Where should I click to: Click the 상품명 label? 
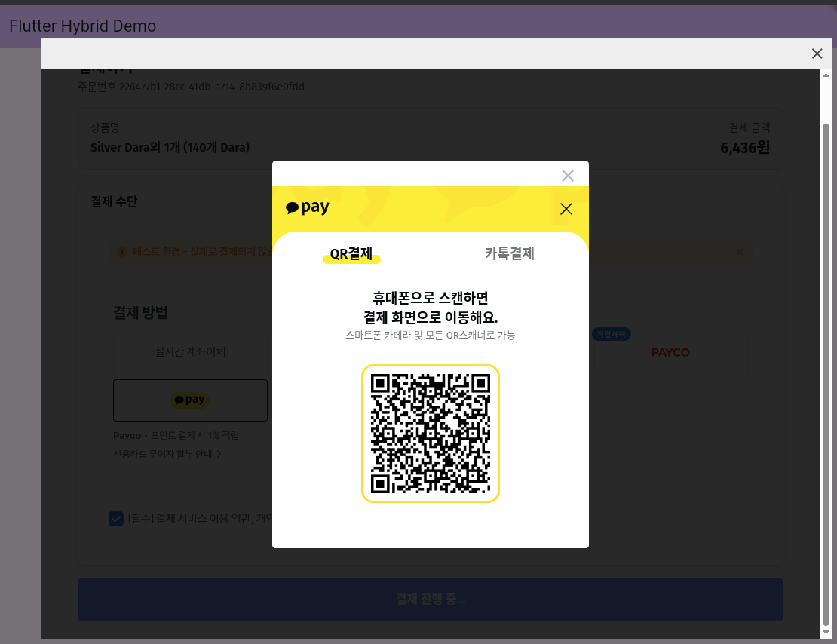[x=105, y=127]
